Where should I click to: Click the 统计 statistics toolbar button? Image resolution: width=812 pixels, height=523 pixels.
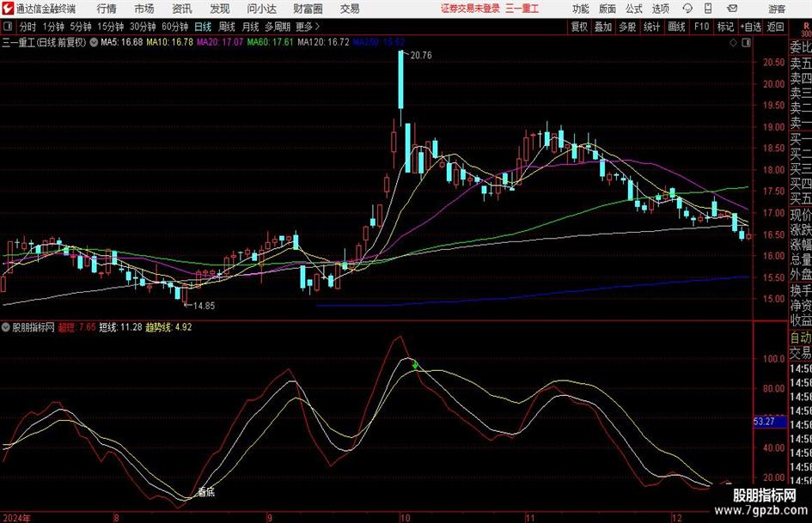(652, 27)
